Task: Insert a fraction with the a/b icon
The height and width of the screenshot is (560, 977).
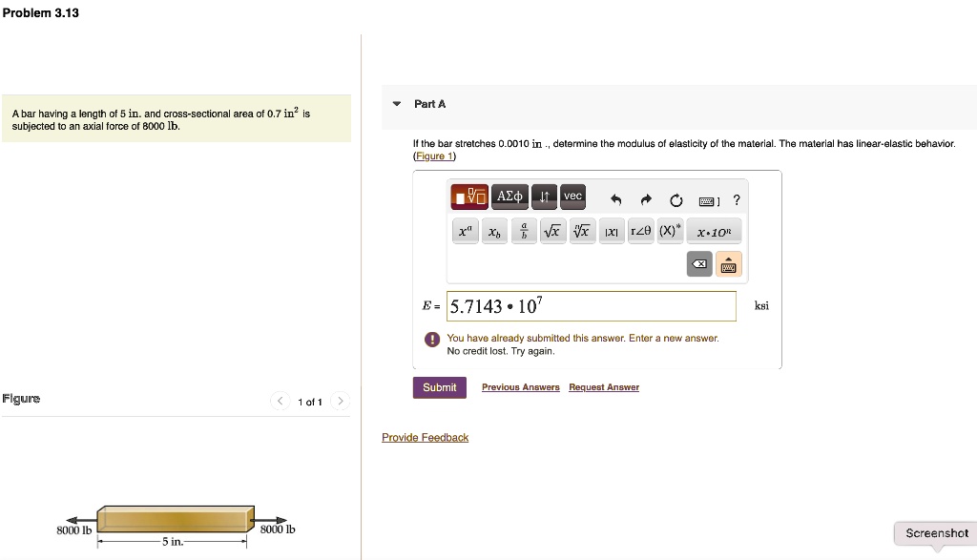Action: [524, 230]
